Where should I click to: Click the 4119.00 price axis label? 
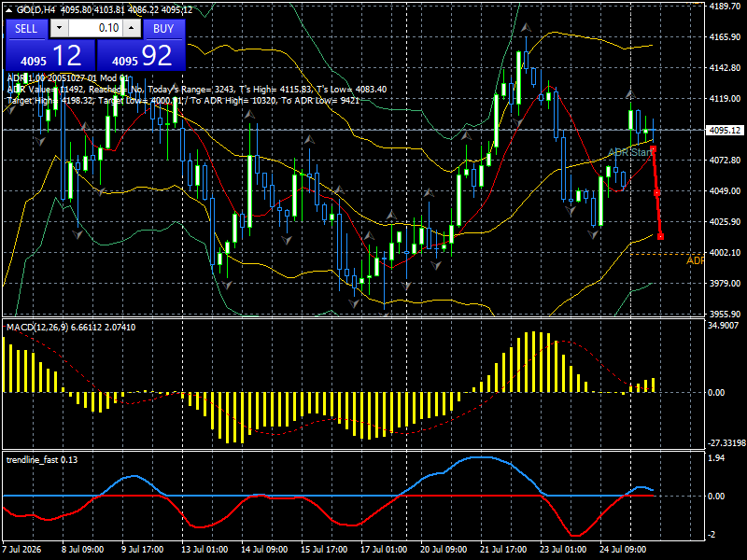[x=725, y=99]
